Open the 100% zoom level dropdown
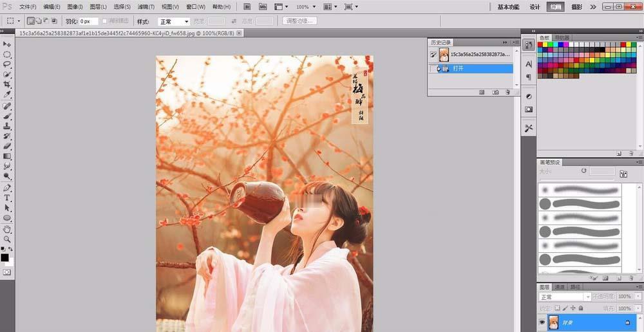This screenshot has width=644, height=332. coord(306,6)
